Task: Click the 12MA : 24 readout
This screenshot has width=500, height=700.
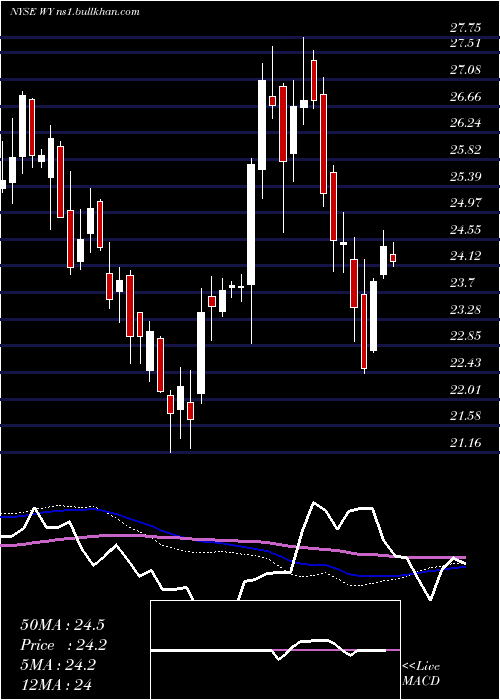Action: (x=56, y=685)
